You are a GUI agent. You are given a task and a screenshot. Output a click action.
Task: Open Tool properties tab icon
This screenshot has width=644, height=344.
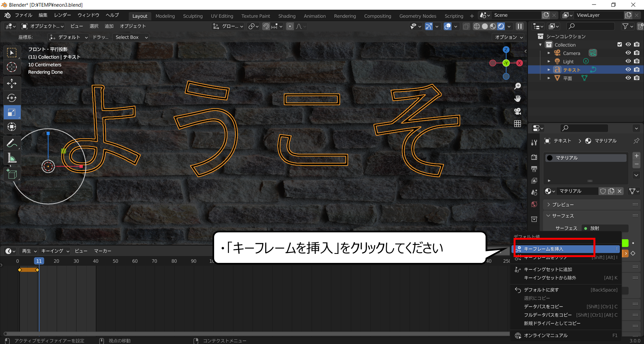(x=534, y=143)
